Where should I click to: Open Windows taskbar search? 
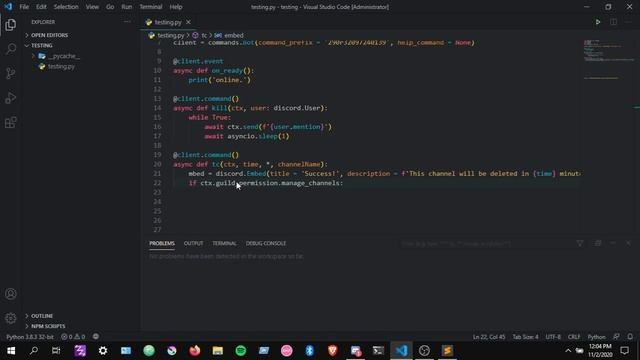tap(34, 351)
